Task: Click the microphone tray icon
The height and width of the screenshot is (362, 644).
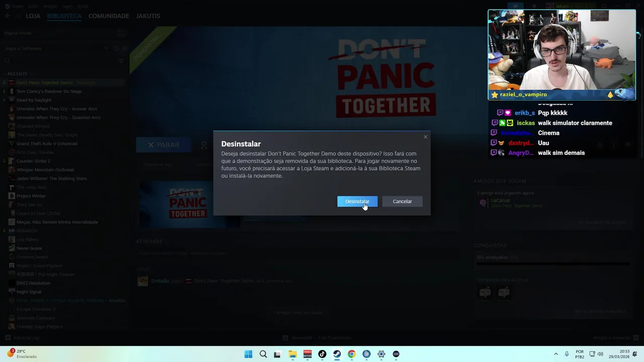Action: (567, 354)
